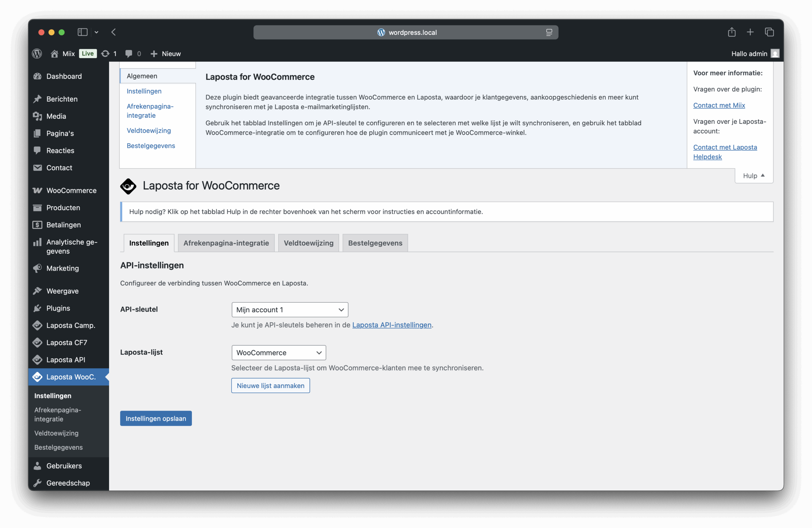This screenshot has width=812, height=528.
Task: Click the Producten icon in sidebar
Action: point(37,208)
